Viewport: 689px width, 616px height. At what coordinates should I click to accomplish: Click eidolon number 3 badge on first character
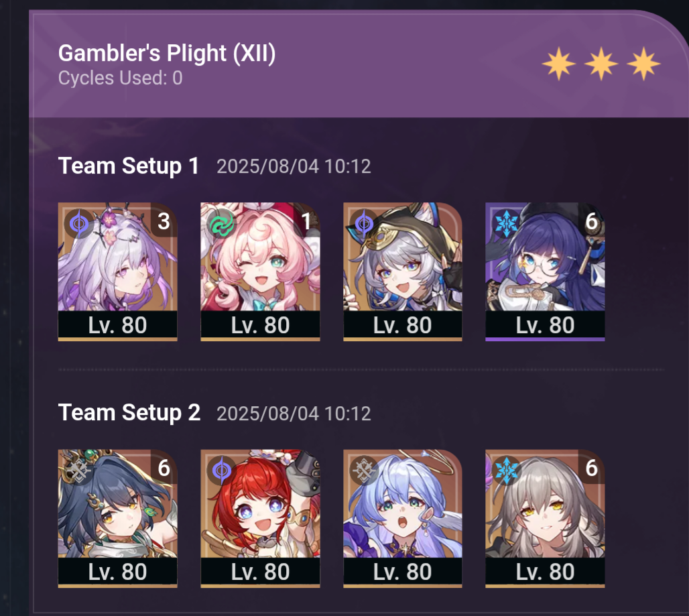164,221
